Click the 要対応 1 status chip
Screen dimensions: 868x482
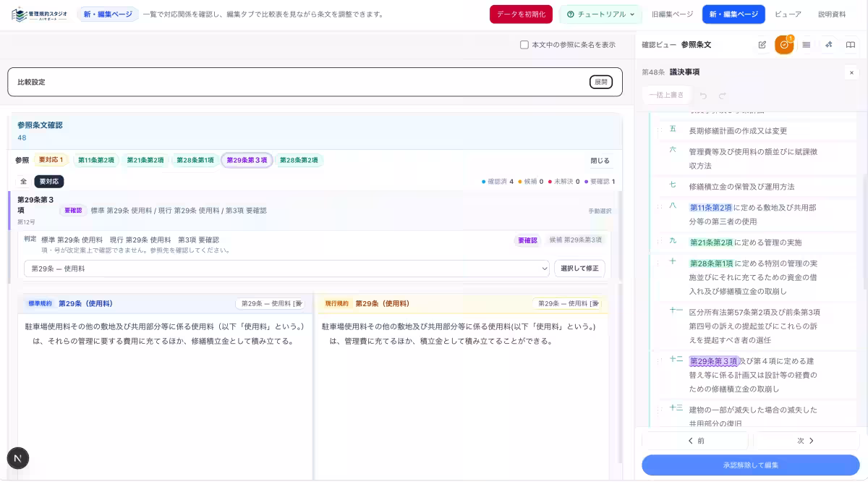coord(51,161)
